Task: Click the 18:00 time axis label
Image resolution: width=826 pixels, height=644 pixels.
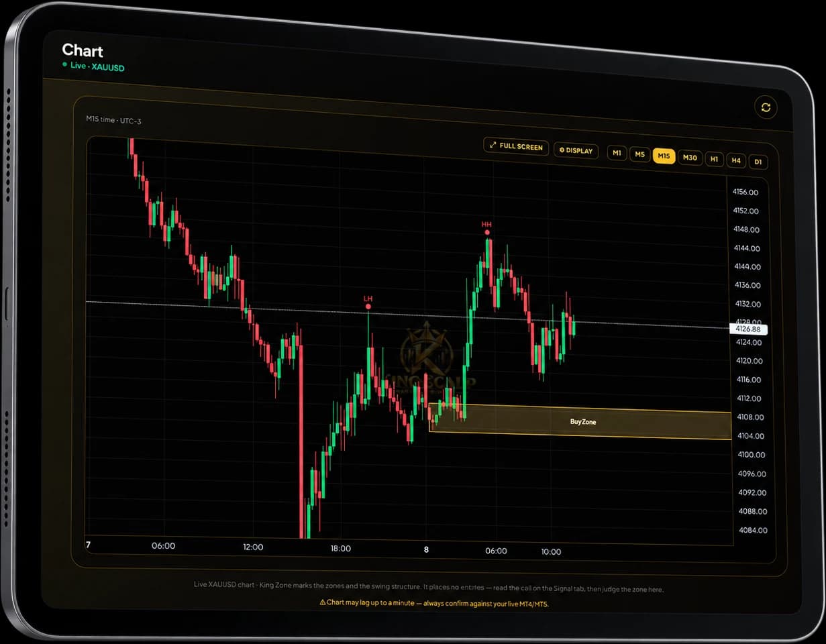Action: coord(340,548)
